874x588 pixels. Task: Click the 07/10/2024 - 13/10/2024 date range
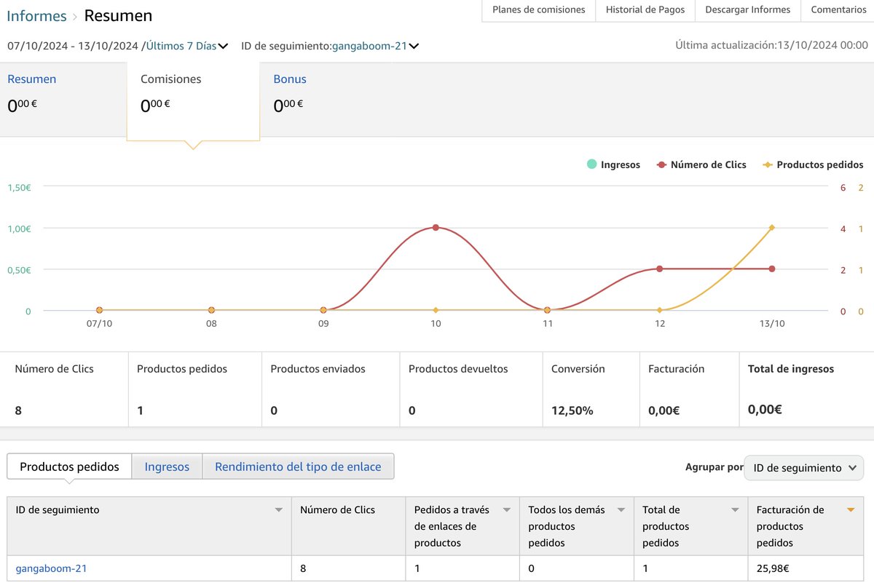tap(73, 46)
